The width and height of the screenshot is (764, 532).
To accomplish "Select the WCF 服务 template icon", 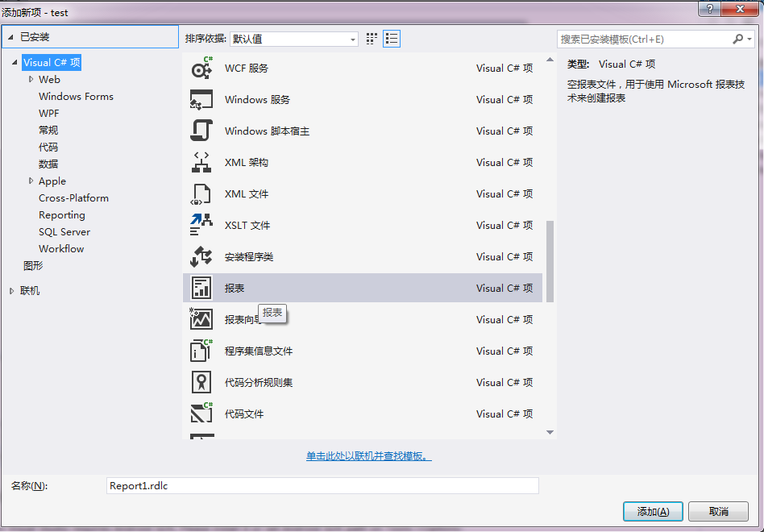I will 201,69.
